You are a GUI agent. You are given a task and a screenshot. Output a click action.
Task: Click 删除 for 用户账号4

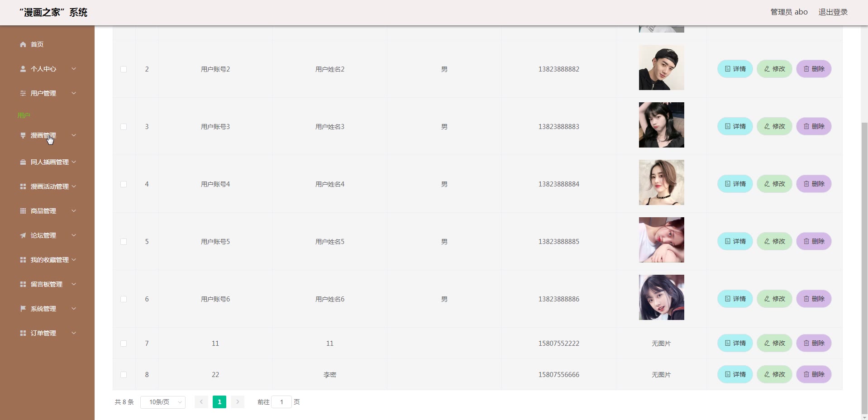click(x=814, y=184)
